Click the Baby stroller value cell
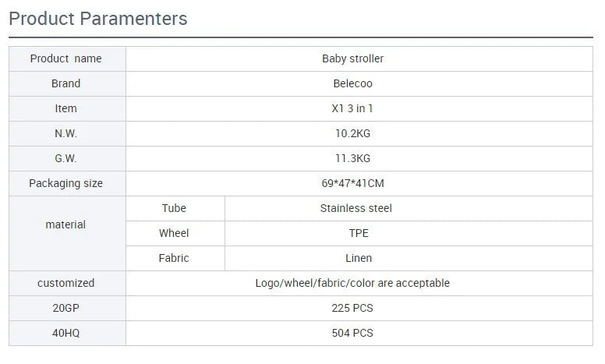Viewport: 605px width, 364px height. pos(359,58)
